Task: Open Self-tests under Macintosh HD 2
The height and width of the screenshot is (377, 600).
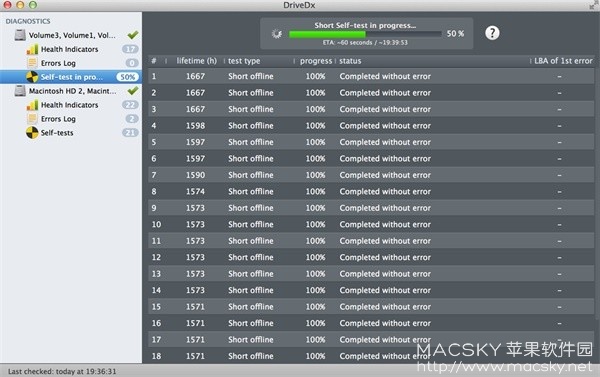Action: (x=57, y=133)
